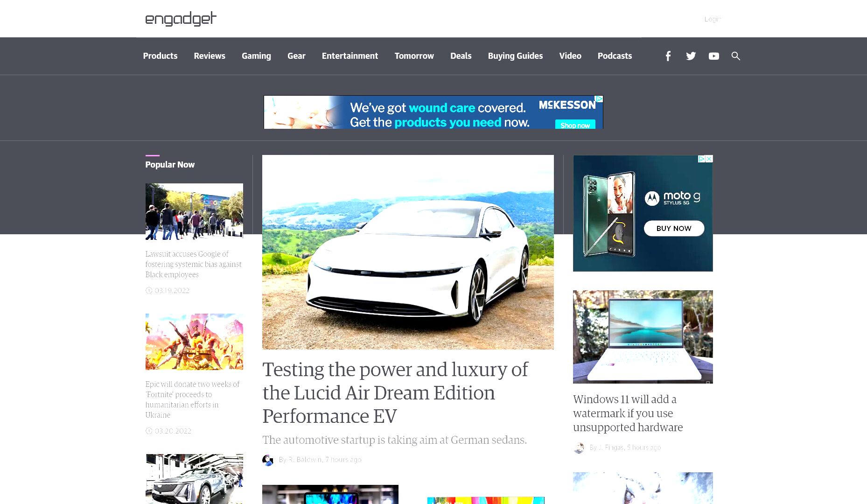Screen dimensions: 867x504
Task: Click the Moto G Stylus phone image
Action: click(x=609, y=214)
